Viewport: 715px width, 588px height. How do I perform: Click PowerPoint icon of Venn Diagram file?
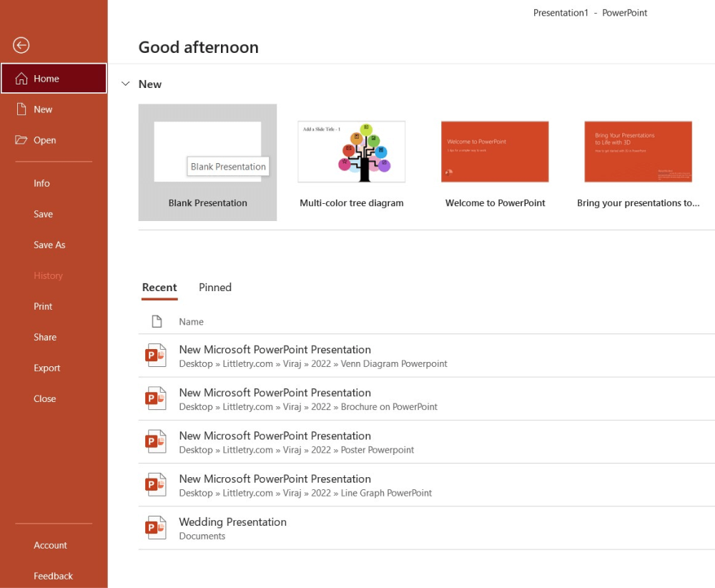point(156,356)
